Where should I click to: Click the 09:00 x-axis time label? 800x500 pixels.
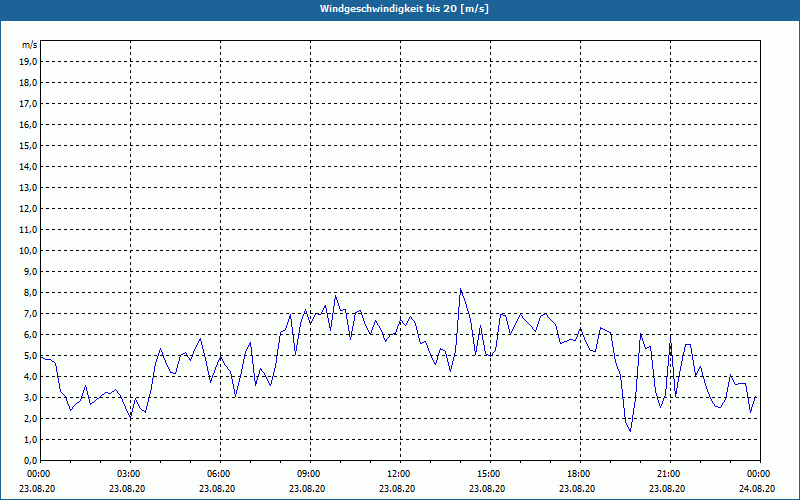pos(311,474)
